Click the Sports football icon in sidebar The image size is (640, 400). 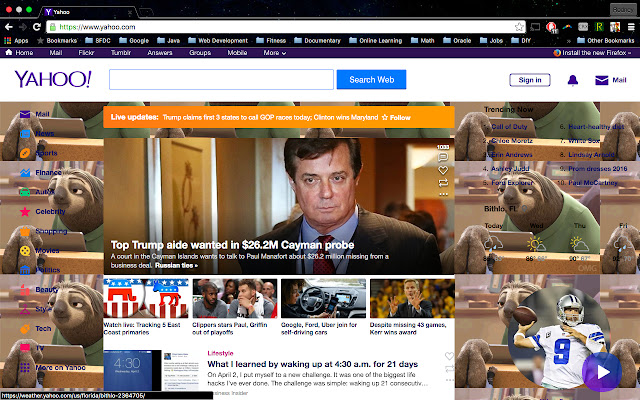25,153
